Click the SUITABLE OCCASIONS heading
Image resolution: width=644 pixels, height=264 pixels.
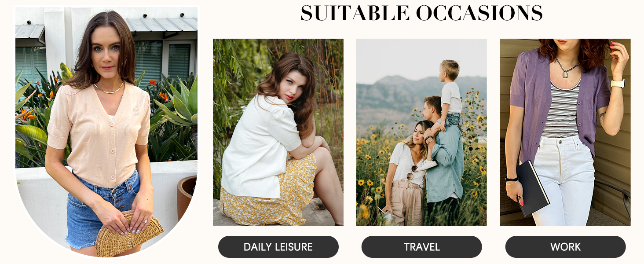click(421, 13)
